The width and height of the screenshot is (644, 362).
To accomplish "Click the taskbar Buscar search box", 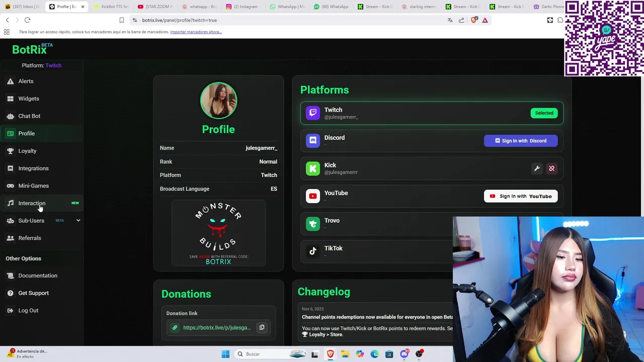I will click(x=271, y=354).
